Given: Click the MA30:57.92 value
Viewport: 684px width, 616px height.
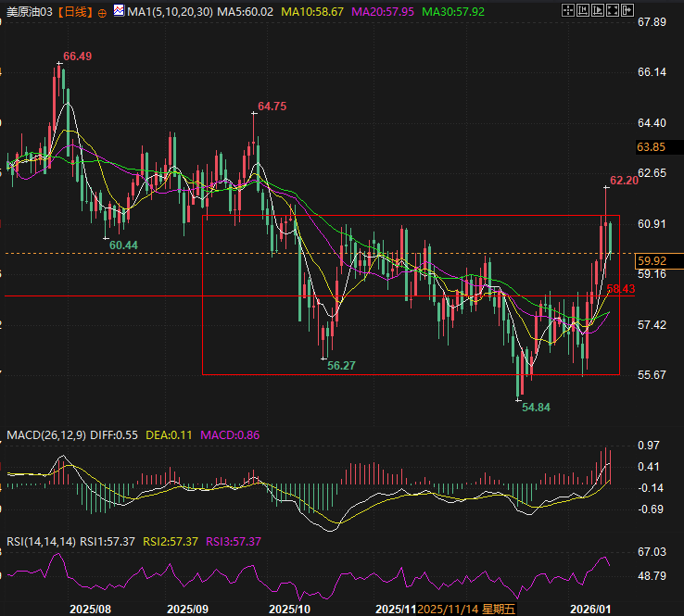Looking at the screenshot, I should pyautogui.click(x=453, y=12).
